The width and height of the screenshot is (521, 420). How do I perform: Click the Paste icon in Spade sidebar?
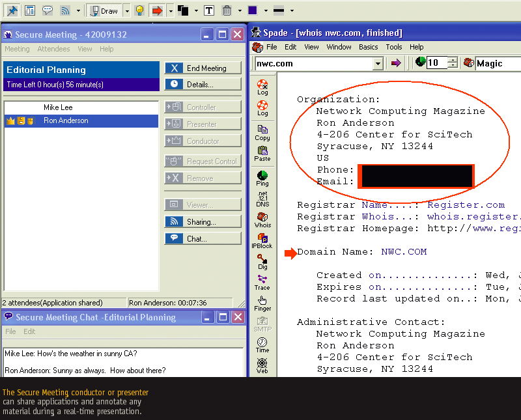[x=262, y=154]
